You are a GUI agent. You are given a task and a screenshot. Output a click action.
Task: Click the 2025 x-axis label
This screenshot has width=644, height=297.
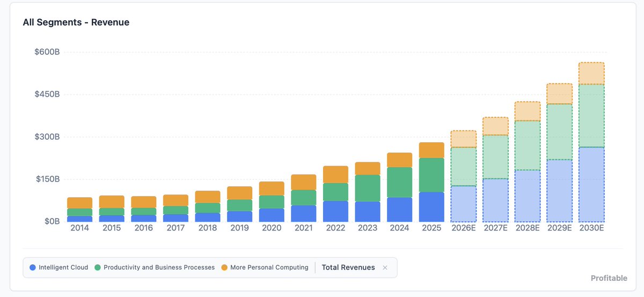431,228
